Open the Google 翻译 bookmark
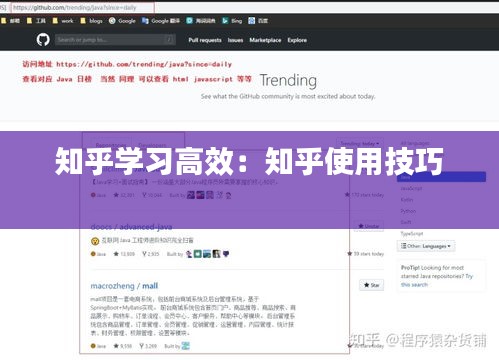 point(161,21)
